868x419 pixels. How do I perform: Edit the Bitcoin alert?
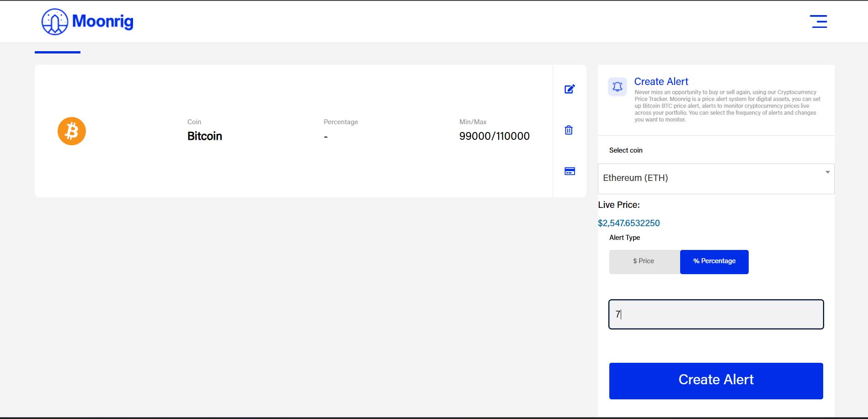click(x=570, y=89)
